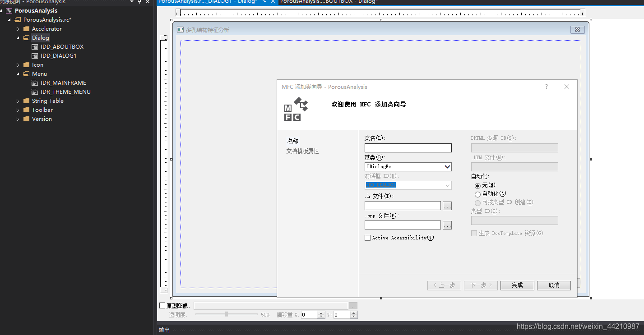Viewport: 644px width, 335px height.
Task: Click the Version folder icon
Action: point(26,119)
